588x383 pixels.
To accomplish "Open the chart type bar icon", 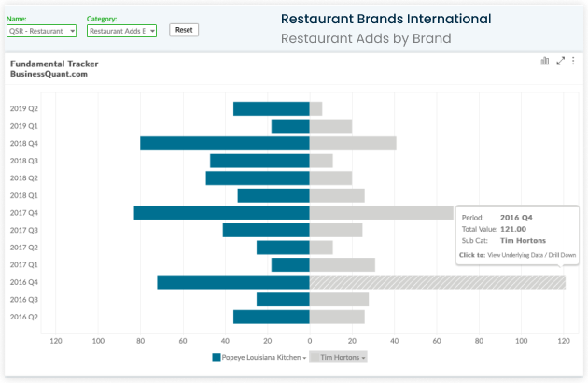I will click(x=544, y=61).
